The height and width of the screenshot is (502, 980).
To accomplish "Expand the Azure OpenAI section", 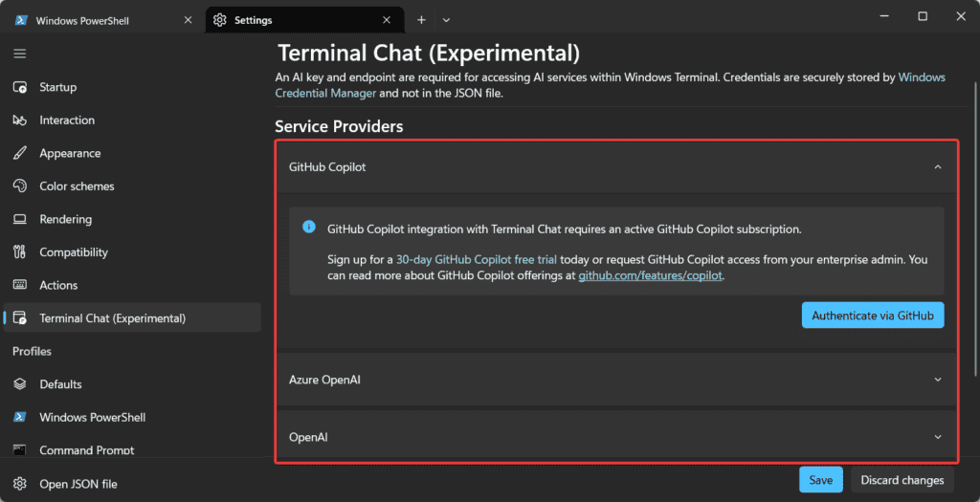I will (616, 379).
